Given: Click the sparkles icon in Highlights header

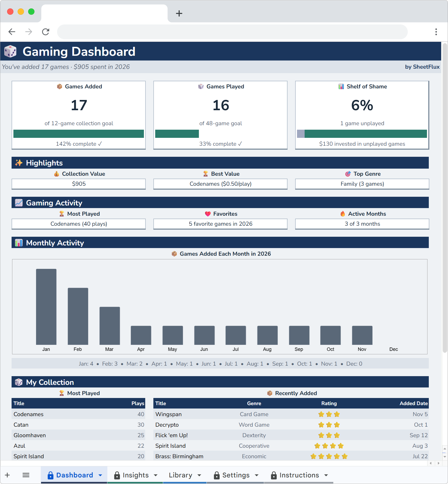Looking at the screenshot, I should (18, 163).
